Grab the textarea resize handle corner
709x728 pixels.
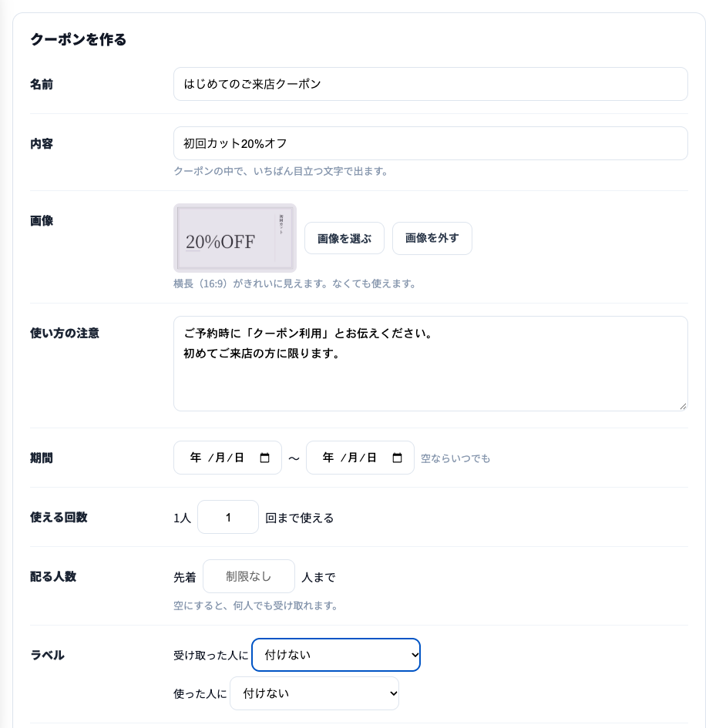click(683, 406)
